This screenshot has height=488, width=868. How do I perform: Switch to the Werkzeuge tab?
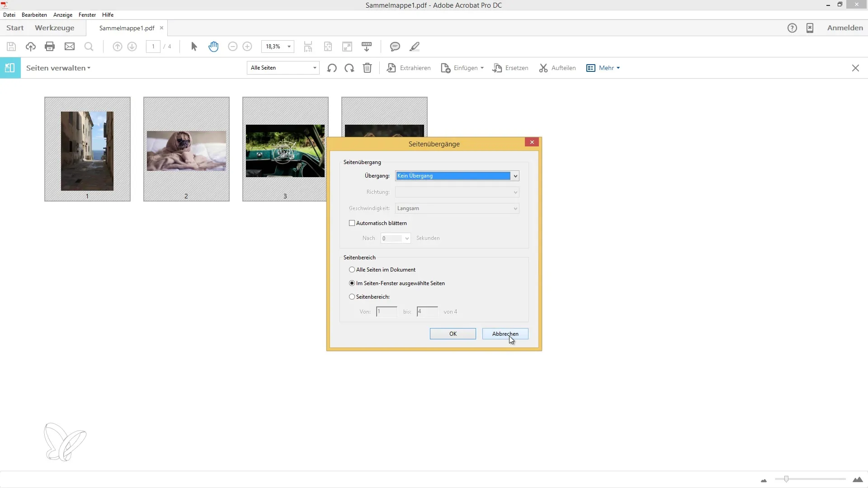tap(55, 28)
